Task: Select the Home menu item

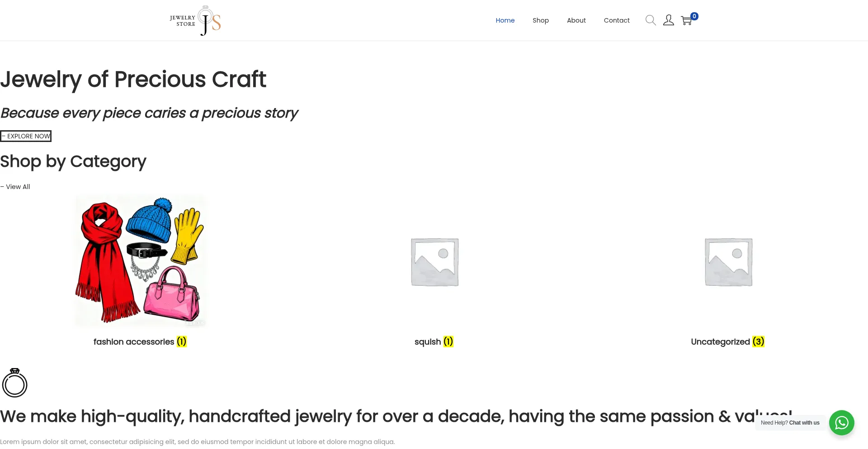Action: pos(505,20)
